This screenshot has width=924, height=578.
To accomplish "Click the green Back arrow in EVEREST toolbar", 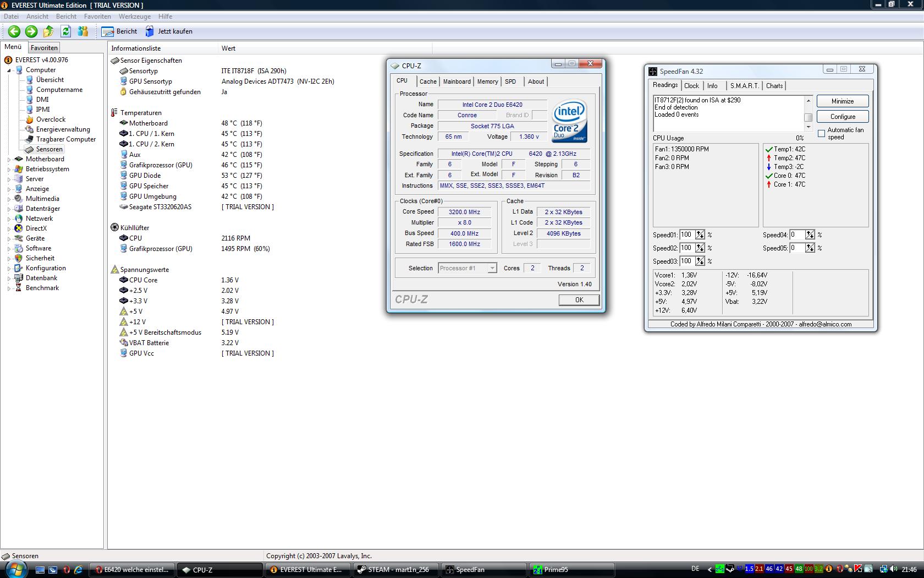I will point(14,31).
